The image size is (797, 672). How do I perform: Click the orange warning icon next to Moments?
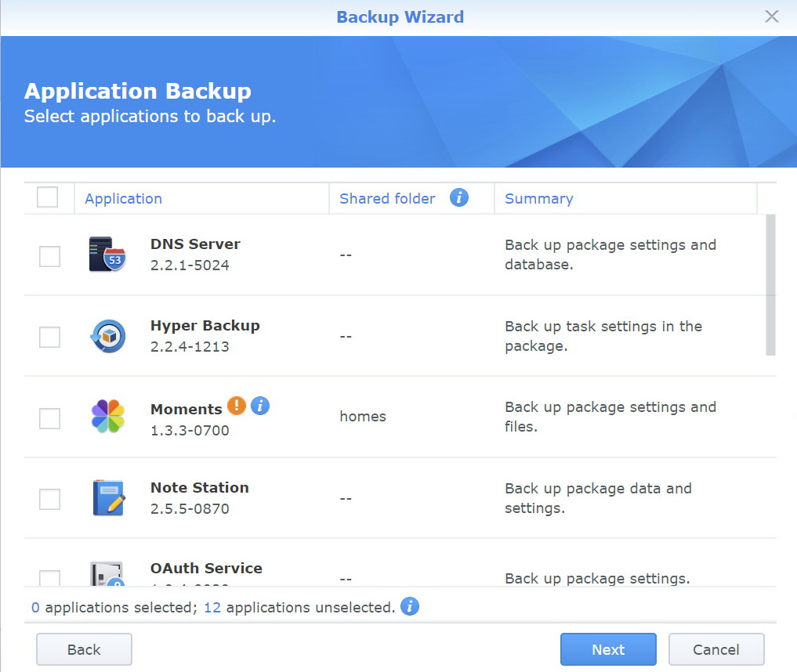pos(237,406)
